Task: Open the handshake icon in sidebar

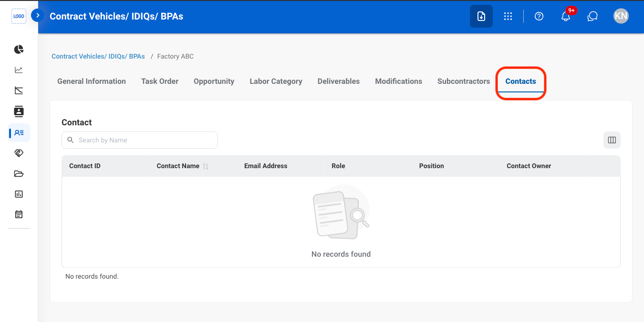Action: [19, 153]
